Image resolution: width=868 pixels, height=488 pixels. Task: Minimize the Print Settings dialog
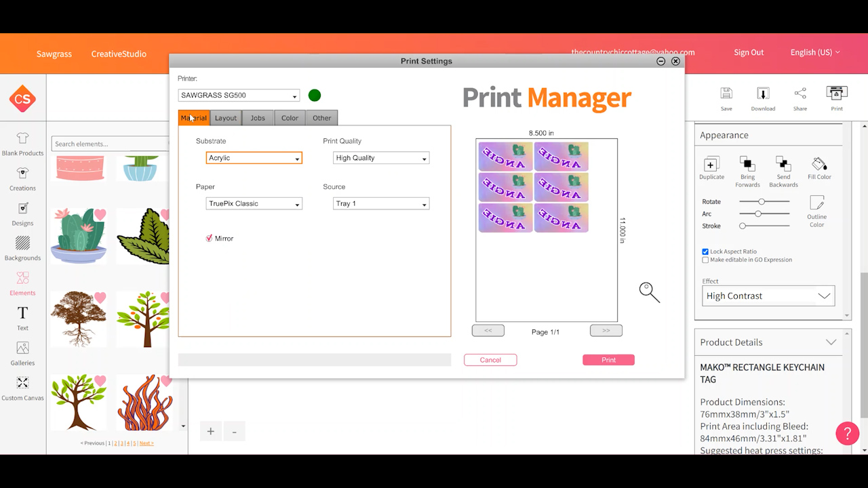click(x=660, y=61)
